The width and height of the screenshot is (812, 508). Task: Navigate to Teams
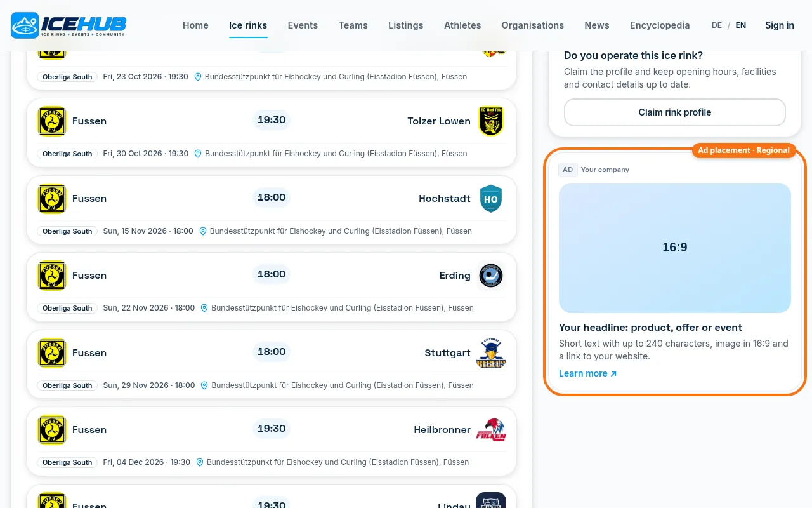(353, 25)
